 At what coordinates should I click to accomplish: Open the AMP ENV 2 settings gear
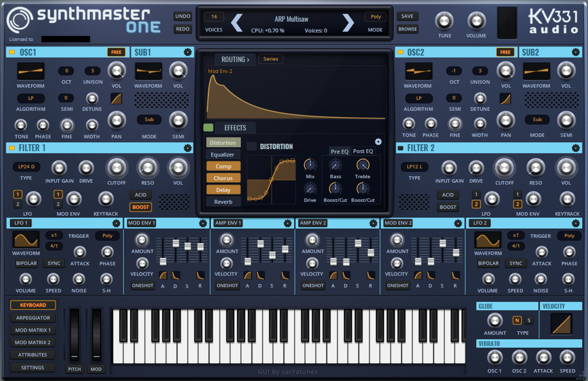point(373,223)
